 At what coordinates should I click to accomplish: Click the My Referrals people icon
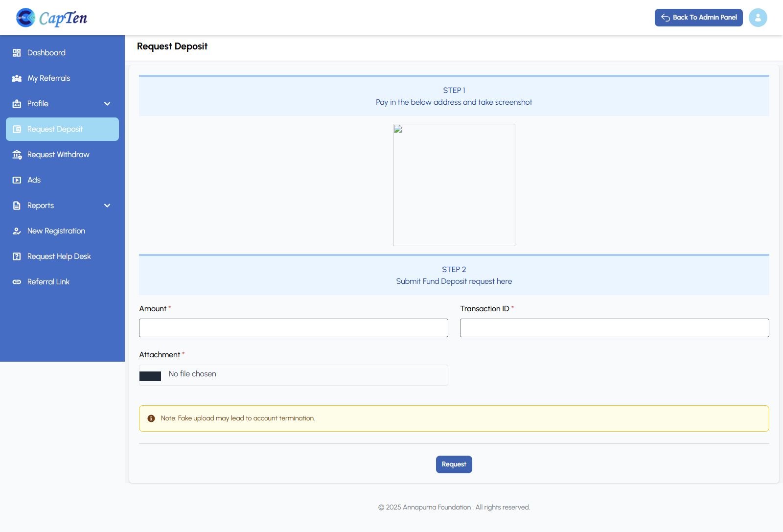(x=17, y=78)
